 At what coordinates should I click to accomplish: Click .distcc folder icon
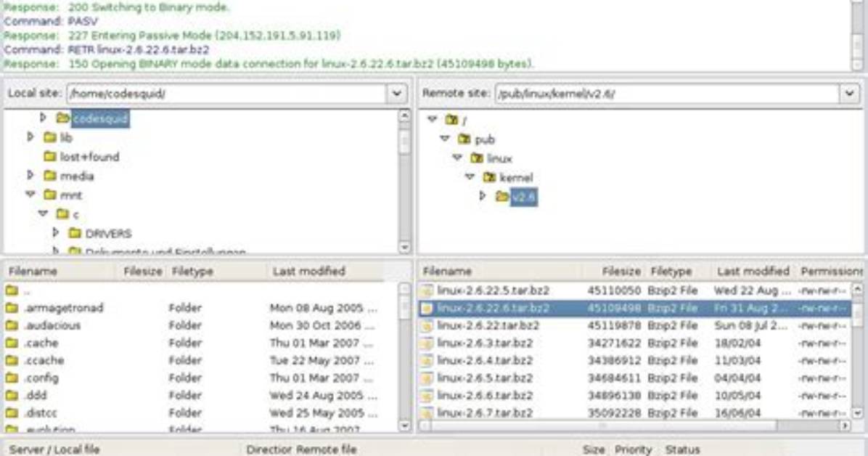[x=12, y=412]
